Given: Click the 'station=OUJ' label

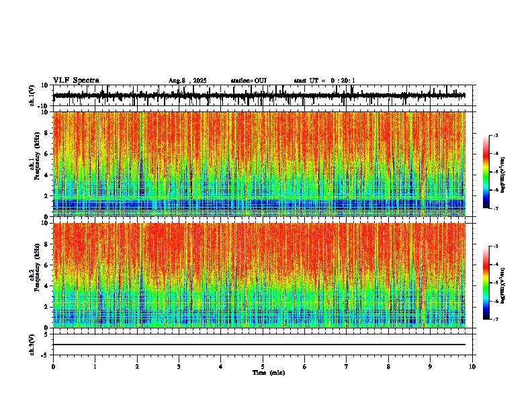Looking at the screenshot, I should click(249, 81).
